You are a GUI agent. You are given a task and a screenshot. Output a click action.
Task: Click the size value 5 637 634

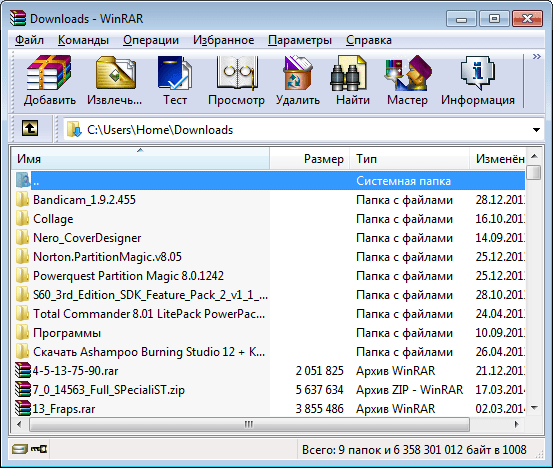[320, 390]
